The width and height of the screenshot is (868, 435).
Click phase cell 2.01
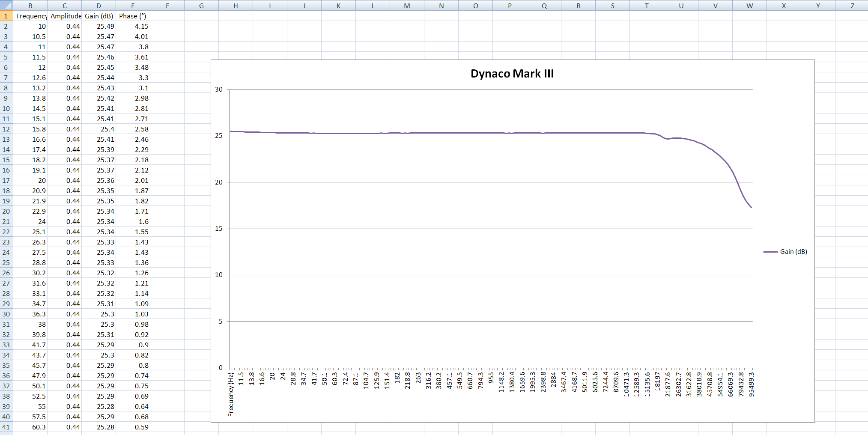133,180
